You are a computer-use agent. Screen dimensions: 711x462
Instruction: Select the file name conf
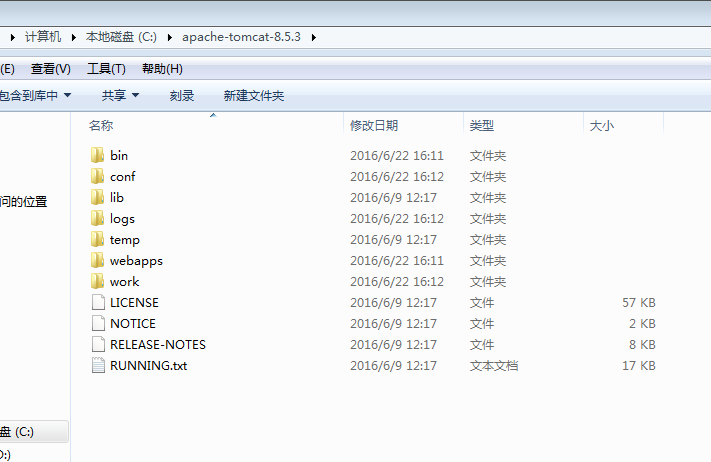[x=122, y=176]
